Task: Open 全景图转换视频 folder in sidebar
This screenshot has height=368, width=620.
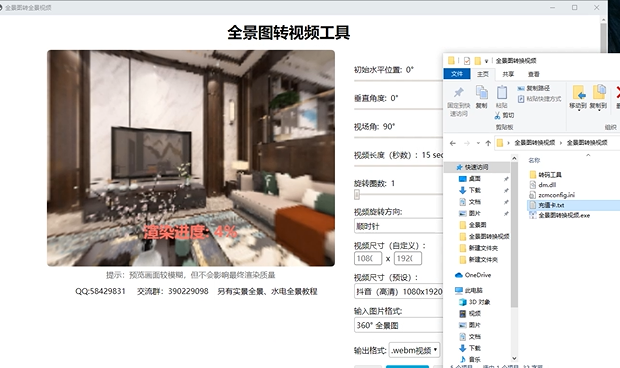Action: [489, 236]
